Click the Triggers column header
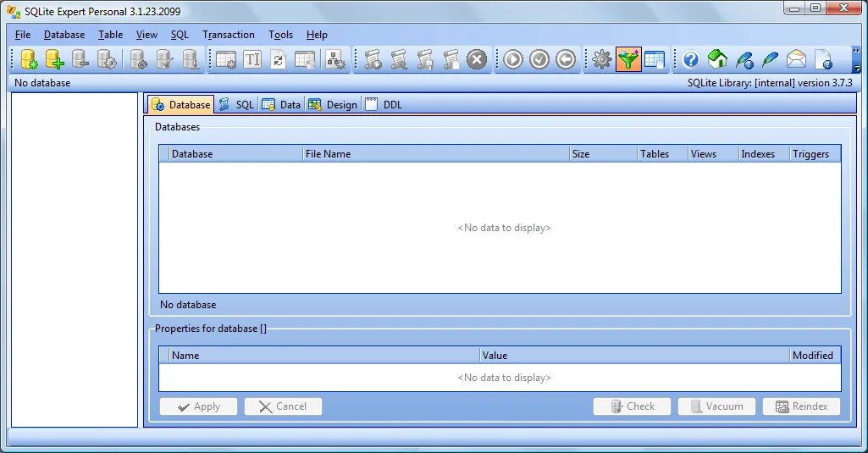Viewport: 868px width, 453px height. coord(815,154)
